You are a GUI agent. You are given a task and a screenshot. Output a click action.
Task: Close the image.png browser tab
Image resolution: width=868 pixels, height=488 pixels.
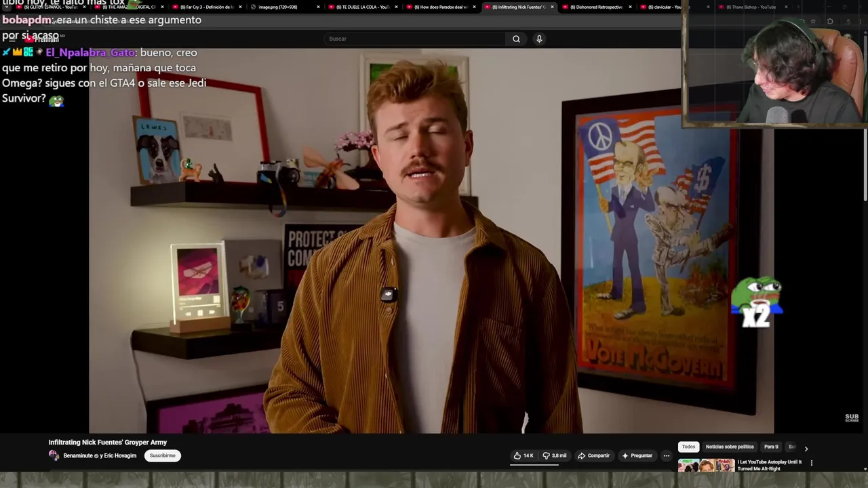tap(318, 7)
